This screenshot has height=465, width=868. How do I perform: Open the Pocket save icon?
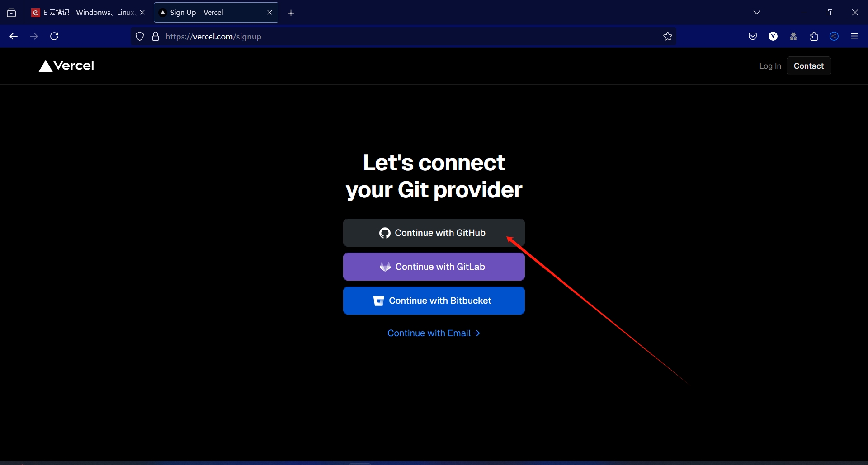pos(752,37)
